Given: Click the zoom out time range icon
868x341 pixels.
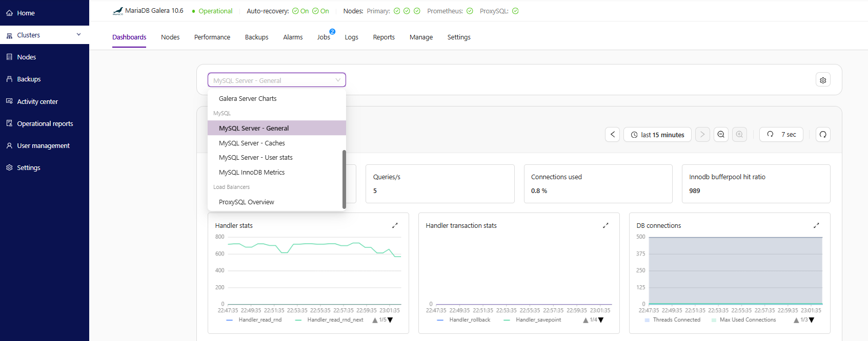Looking at the screenshot, I should (721, 135).
